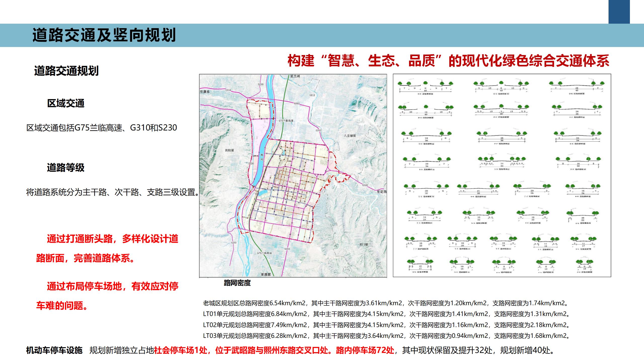Click the 路网密度 caption below the map

[x=237, y=283]
